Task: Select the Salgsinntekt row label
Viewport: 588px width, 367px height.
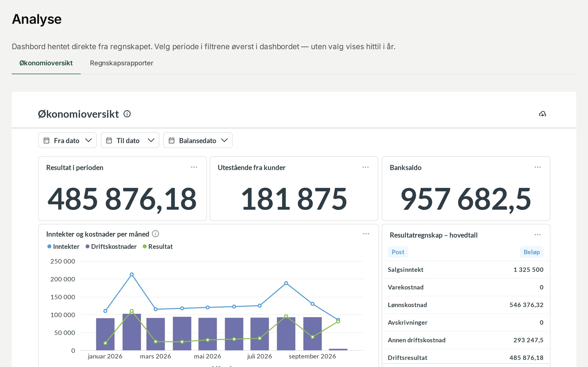Action: coord(405,270)
